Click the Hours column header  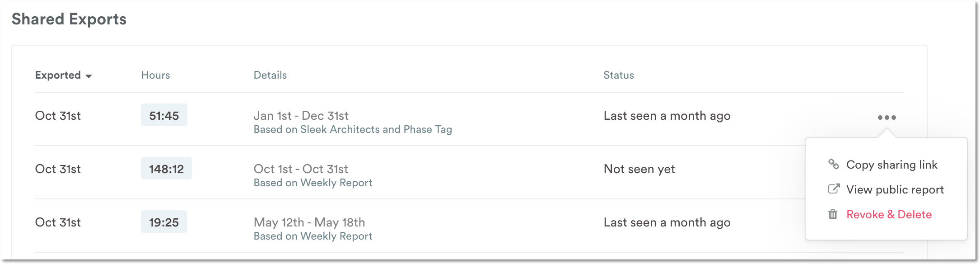click(155, 75)
